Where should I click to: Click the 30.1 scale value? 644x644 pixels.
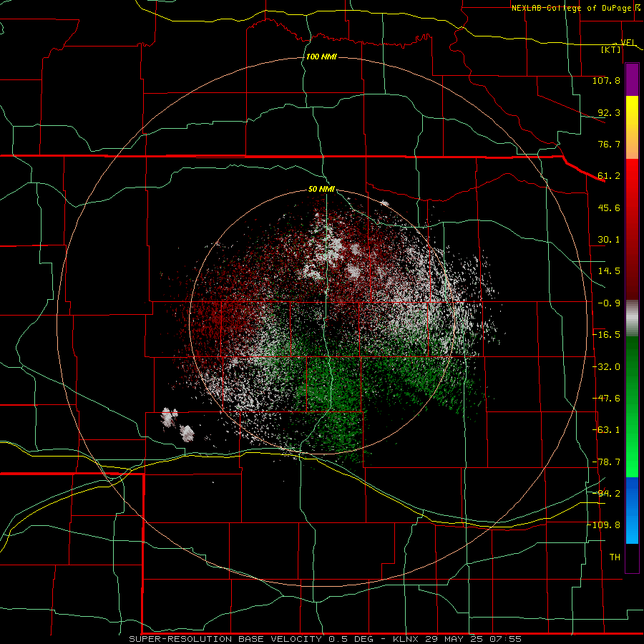click(609, 240)
